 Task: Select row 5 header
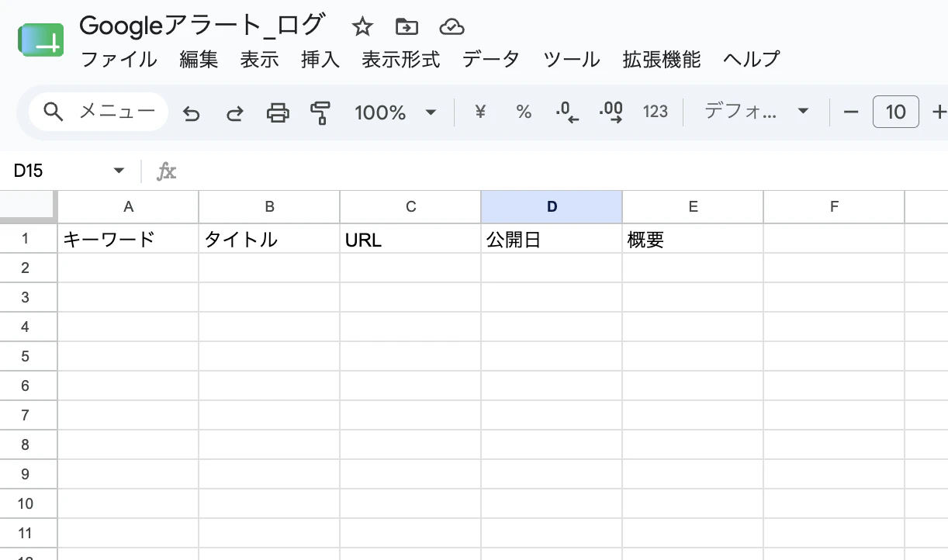(28, 357)
